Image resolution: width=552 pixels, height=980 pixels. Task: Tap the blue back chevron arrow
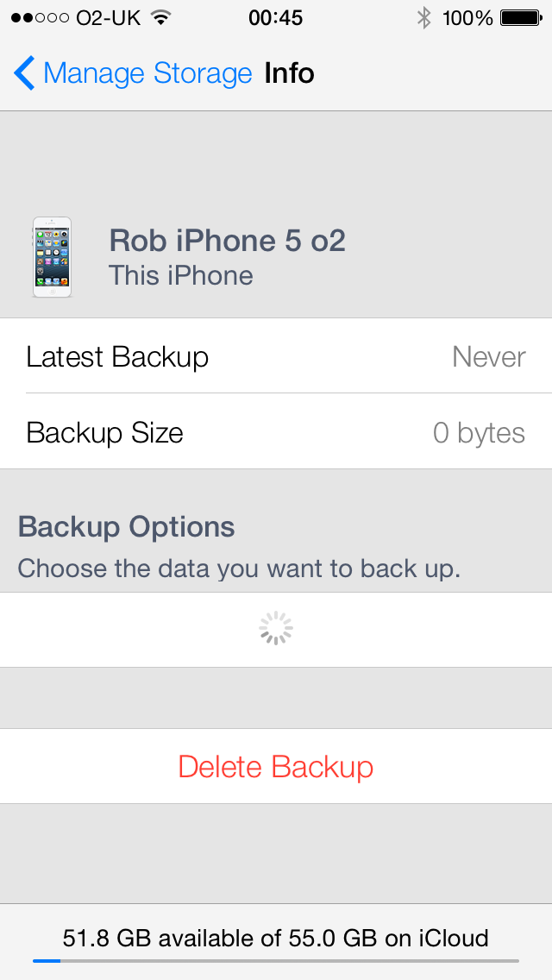pyautogui.click(x=24, y=73)
